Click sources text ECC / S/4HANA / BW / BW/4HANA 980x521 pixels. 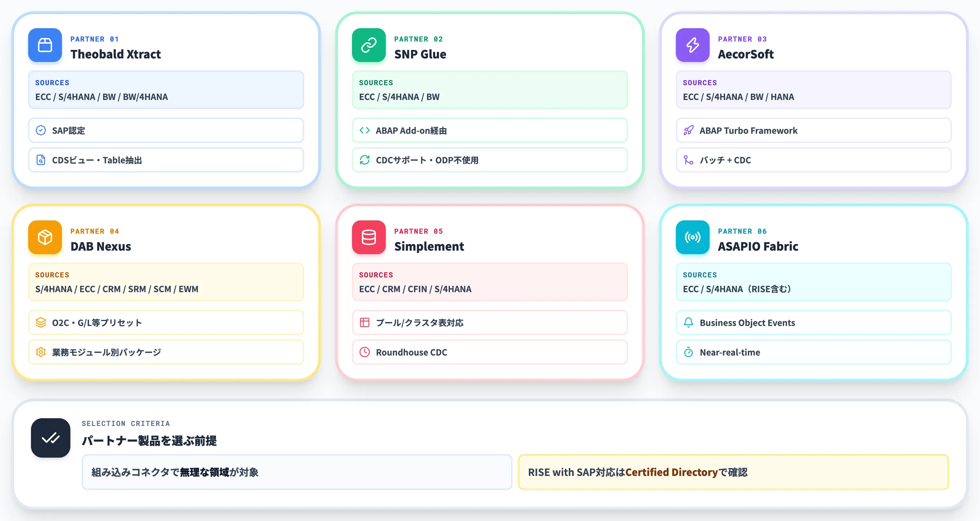click(102, 97)
